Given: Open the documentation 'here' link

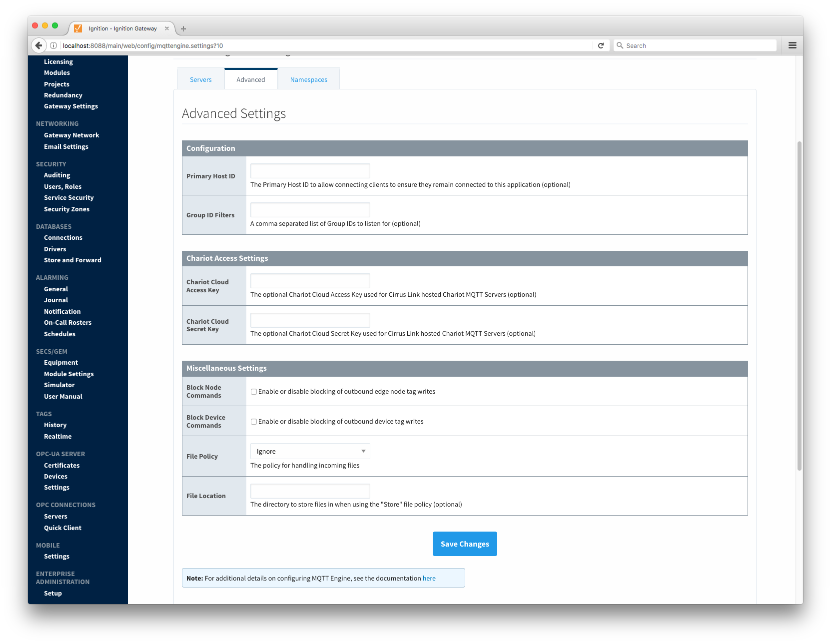Looking at the screenshot, I should (429, 578).
